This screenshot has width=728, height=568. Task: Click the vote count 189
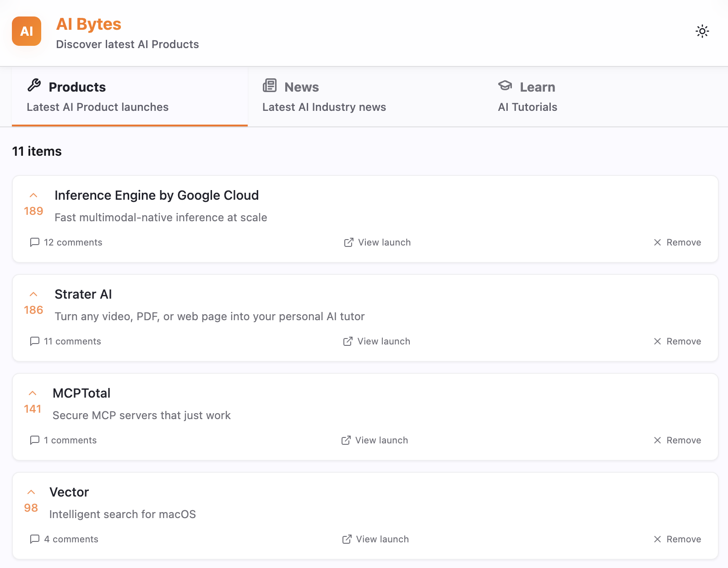(33, 211)
